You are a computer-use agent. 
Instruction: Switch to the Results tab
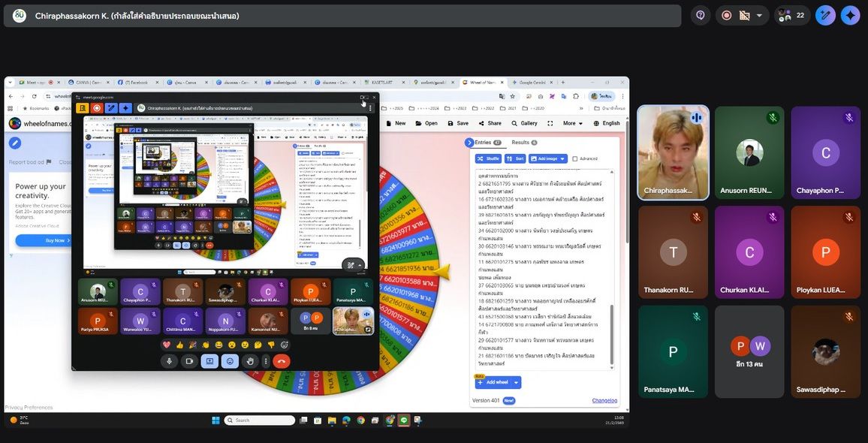[x=523, y=142]
